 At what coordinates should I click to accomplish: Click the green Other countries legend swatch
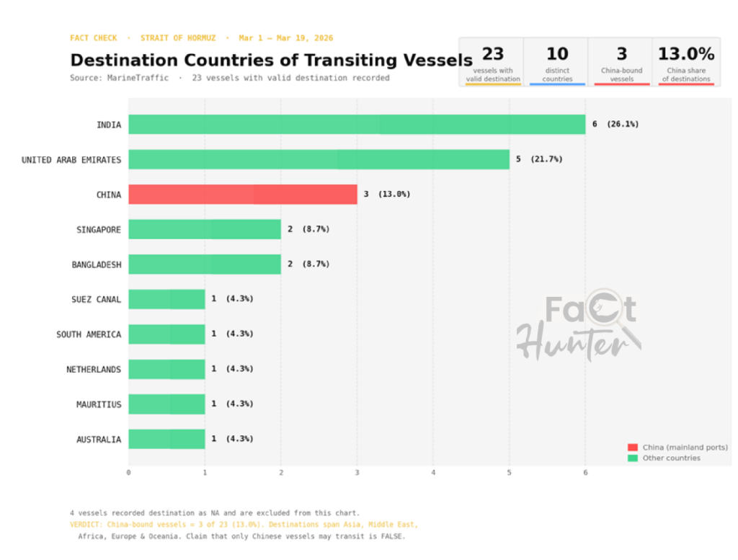(x=633, y=458)
